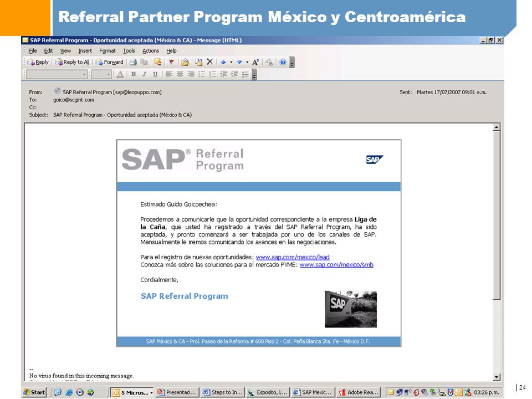The image size is (532, 399).
Task: Click the quick launch icon after Media Player
Action: 90,392
